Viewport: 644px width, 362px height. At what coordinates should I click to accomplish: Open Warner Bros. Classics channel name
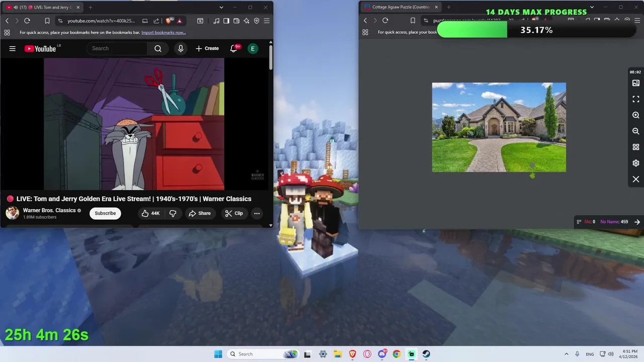pyautogui.click(x=49, y=210)
